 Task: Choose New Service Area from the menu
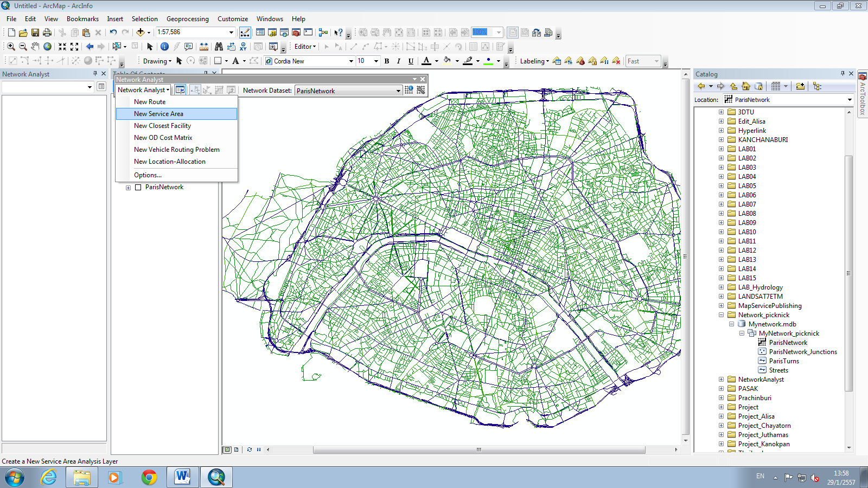[158, 114]
